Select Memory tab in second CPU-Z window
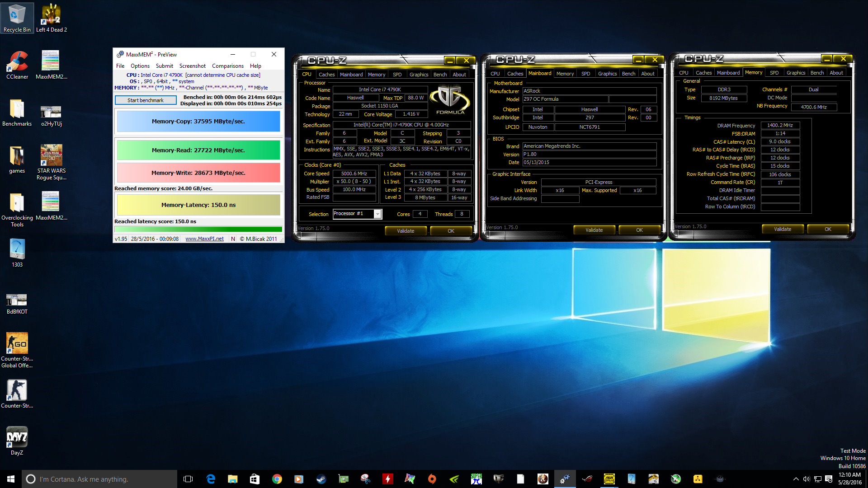The image size is (868, 488). [x=565, y=74]
